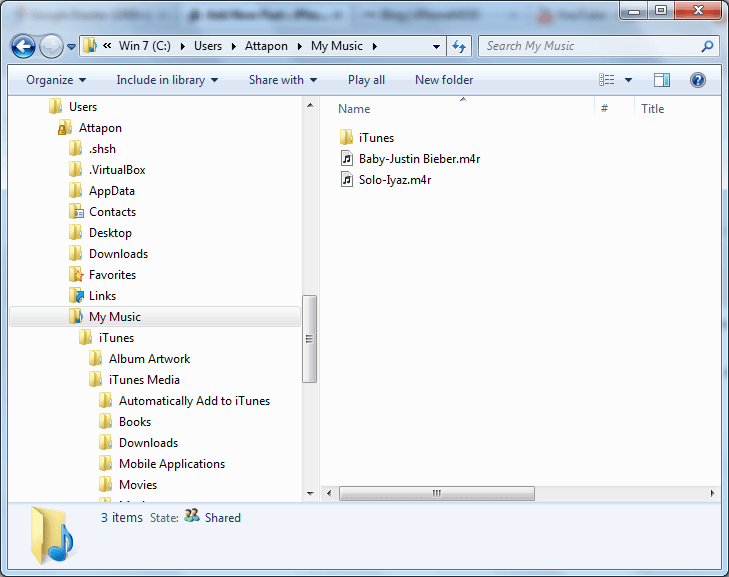
Task: Click the AppData folder icon
Action: [x=75, y=191]
